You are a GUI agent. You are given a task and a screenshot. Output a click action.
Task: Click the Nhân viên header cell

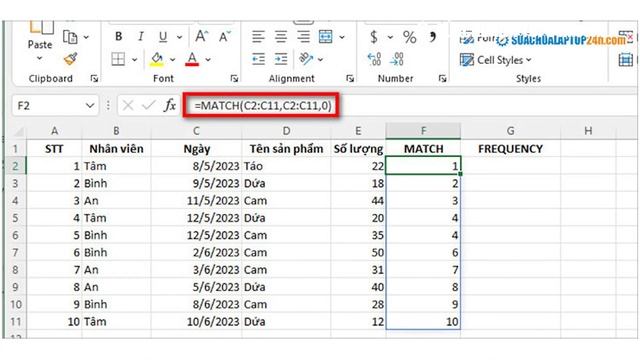(x=116, y=149)
